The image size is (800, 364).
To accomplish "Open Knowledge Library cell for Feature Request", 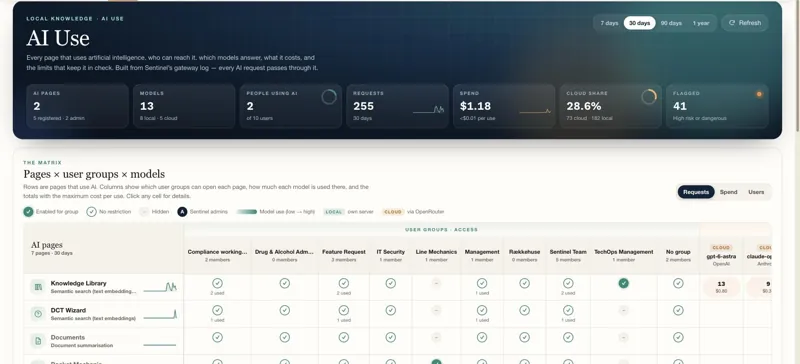I will tap(344, 287).
